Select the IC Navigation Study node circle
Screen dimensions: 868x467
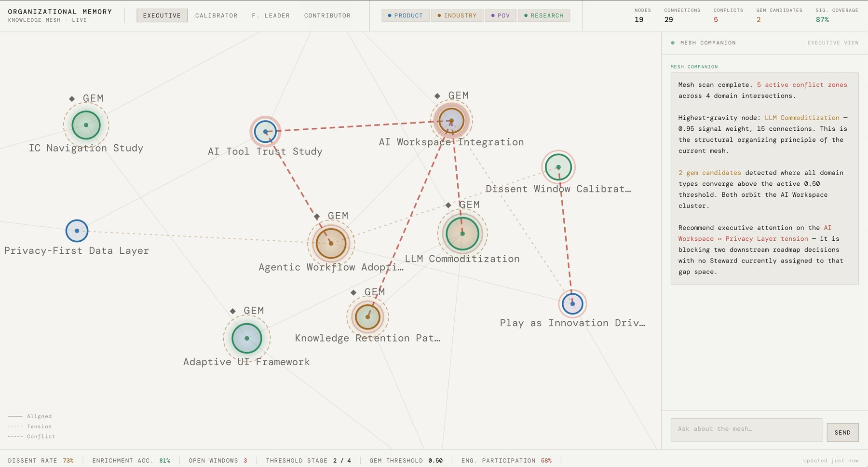pyautogui.click(x=86, y=125)
